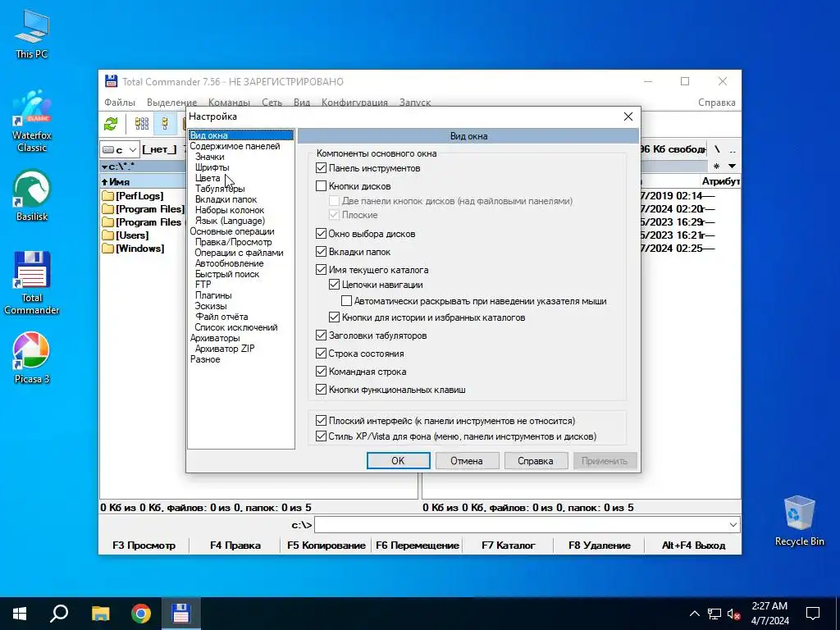Toggle Заголовки табуляторов checkbox

[x=321, y=336]
